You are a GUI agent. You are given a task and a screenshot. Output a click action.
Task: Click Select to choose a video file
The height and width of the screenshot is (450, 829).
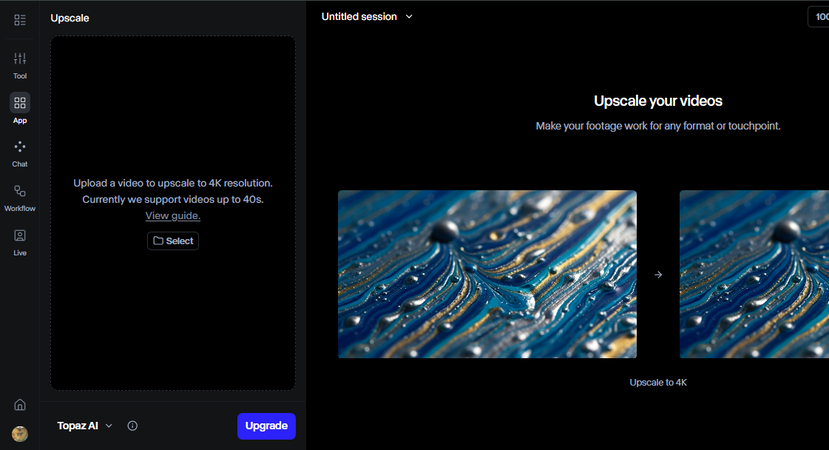tap(173, 241)
